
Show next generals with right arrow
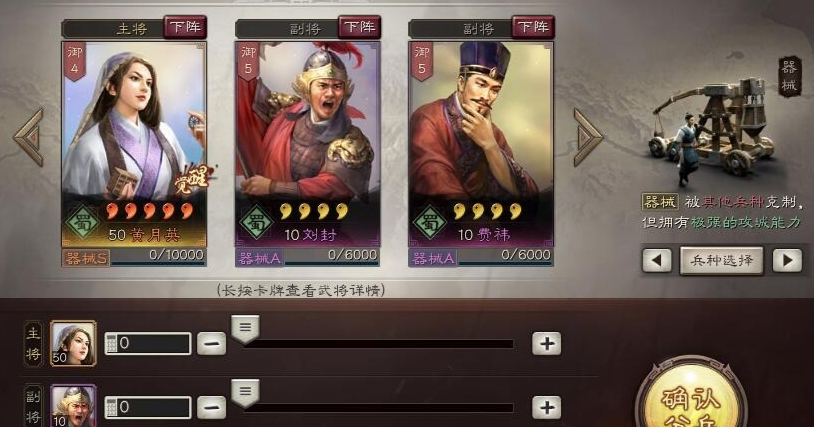point(588,137)
